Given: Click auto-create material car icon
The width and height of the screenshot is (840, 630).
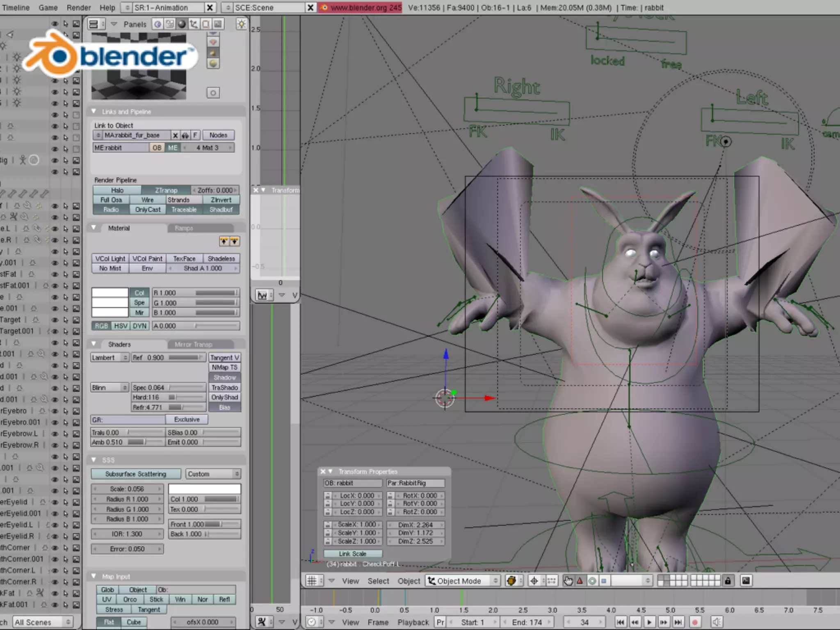Looking at the screenshot, I should pos(185,135).
